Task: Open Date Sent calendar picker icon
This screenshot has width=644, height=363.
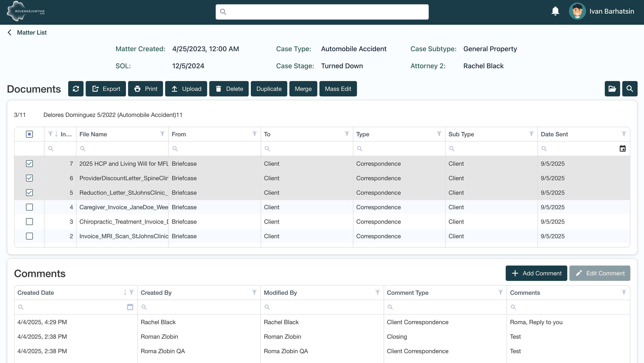Action: point(622,149)
